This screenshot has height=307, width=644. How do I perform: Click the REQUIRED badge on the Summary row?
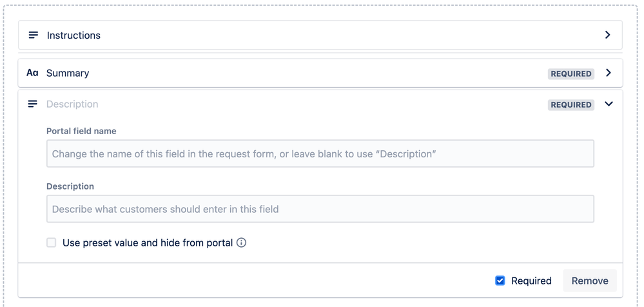coord(571,74)
